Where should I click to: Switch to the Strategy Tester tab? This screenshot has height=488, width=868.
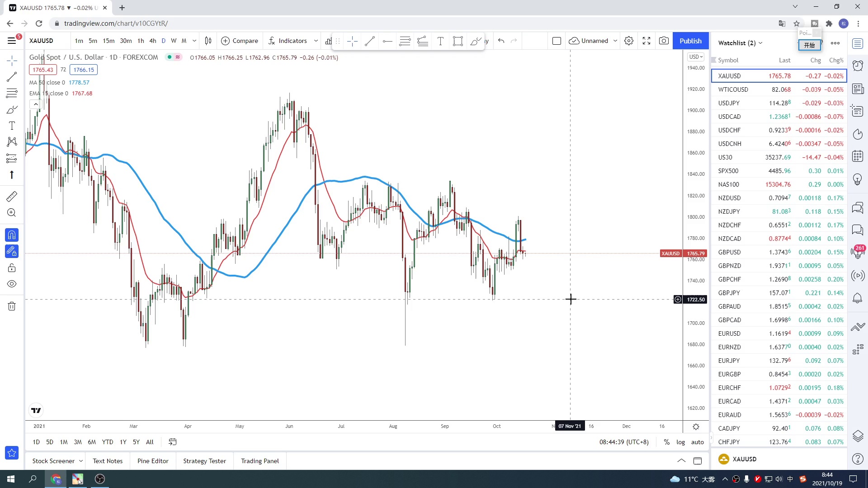tap(204, 461)
